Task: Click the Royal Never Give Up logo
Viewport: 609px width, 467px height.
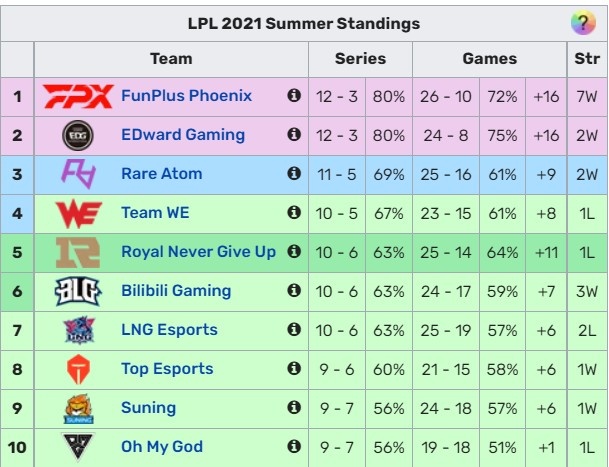Action: 78,252
